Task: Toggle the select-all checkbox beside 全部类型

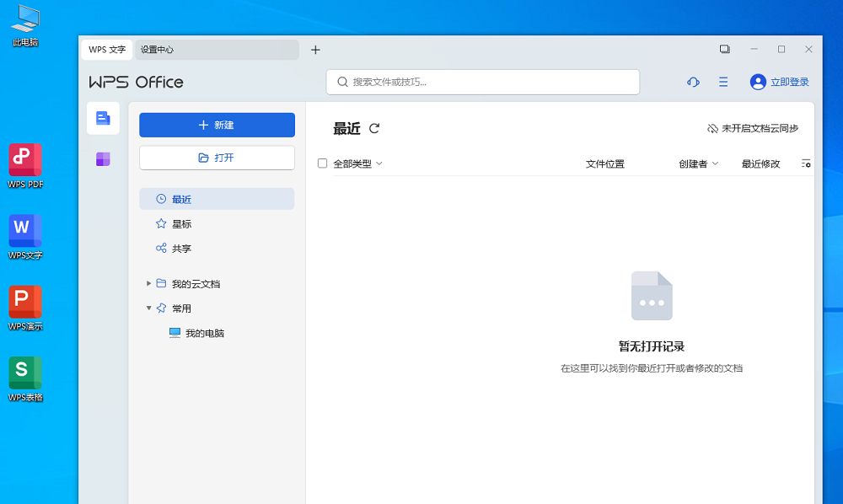Action: coord(322,164)
